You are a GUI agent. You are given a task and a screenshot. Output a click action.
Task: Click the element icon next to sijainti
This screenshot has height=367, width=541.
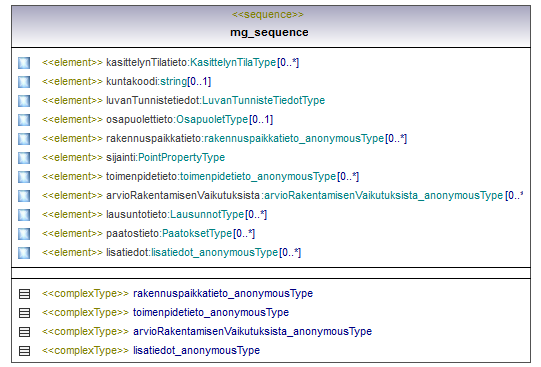click(24, 158)
